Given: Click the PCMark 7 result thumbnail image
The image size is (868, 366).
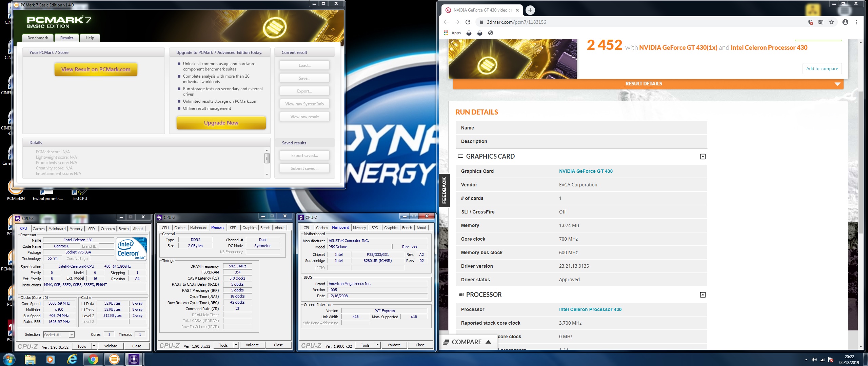Looking at the screenshot, I should pos(512,59).
